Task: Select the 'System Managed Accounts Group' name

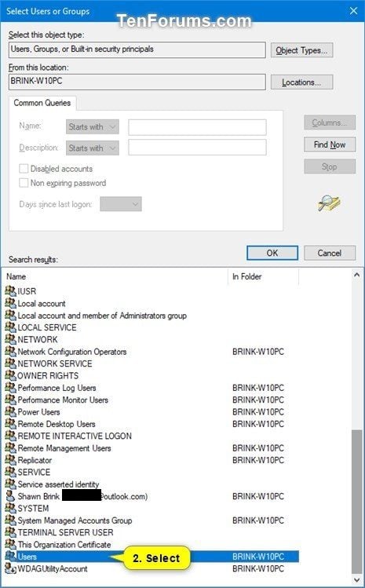Action: [x=75, y=520]
